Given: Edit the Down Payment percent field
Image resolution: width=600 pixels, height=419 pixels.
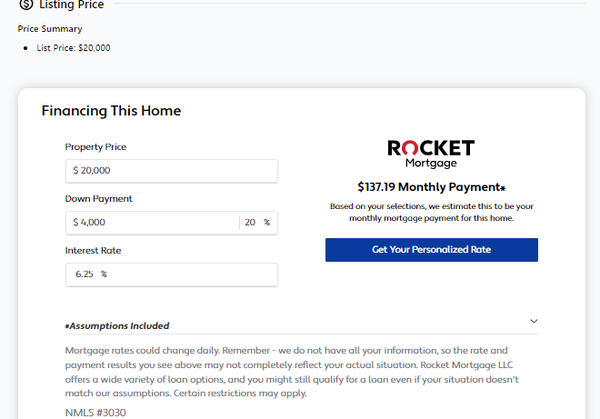Looking at the screenshot, I should coord(250,222).
